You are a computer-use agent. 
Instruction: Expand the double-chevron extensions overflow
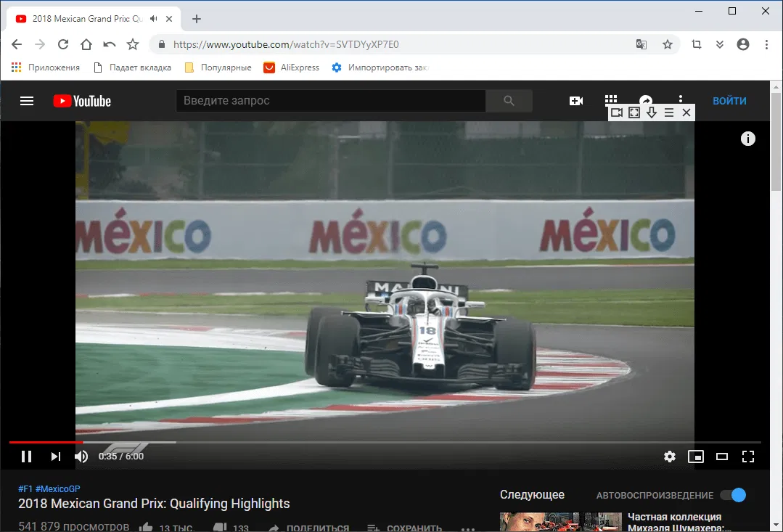(x=720, y=44)
